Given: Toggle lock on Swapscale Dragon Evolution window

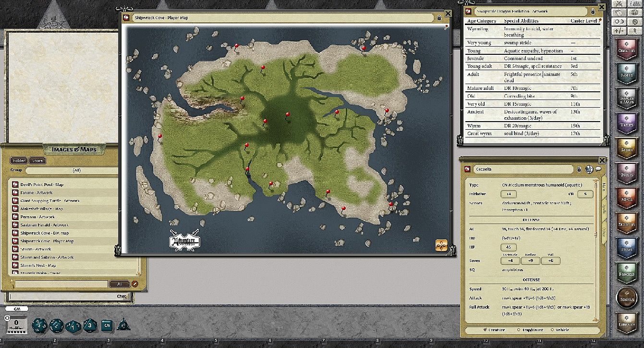Looking at the screenshot, I should pos(593,11).
